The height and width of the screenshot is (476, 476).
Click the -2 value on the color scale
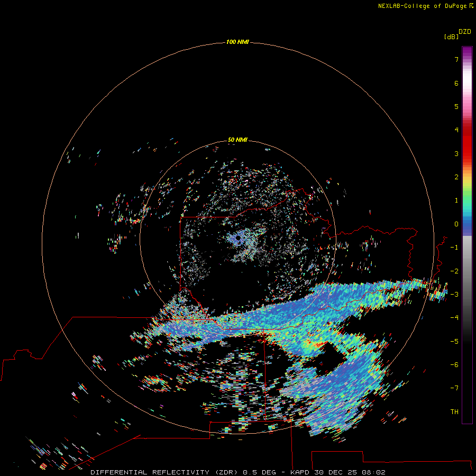pyautogui.click(x=454, y=271)
